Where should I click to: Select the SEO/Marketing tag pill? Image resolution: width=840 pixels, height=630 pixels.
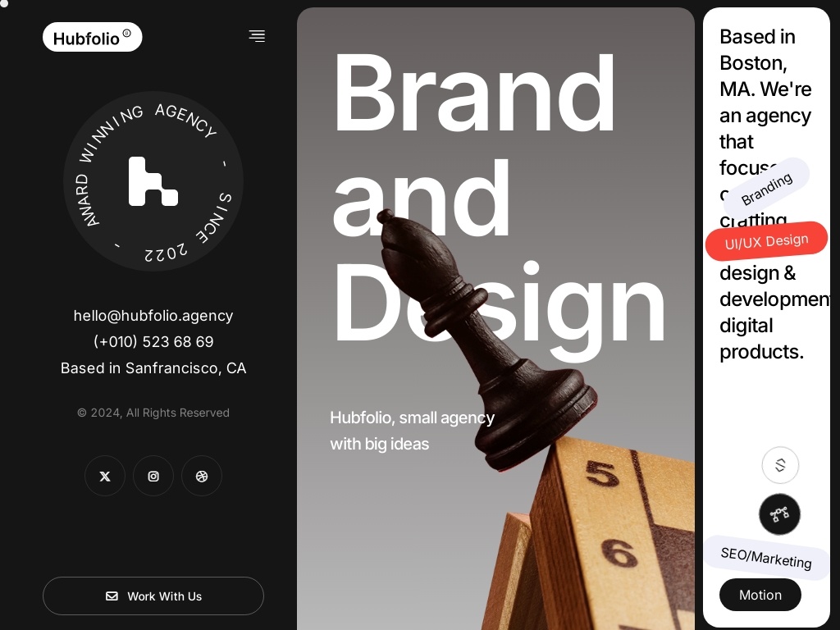pos(766,558)
